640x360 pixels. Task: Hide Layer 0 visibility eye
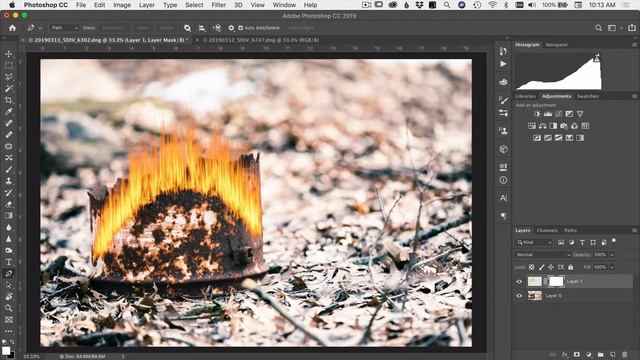click(519, 296)
